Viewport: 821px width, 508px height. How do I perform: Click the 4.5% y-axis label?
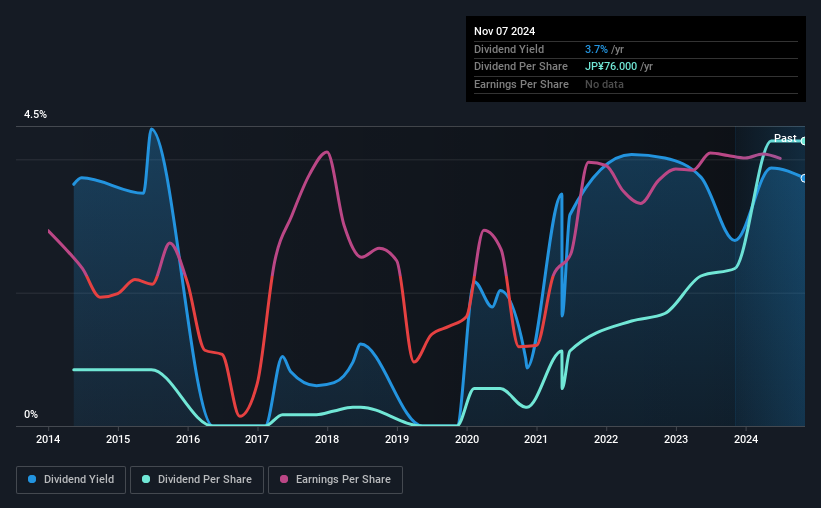pos(36,115)
